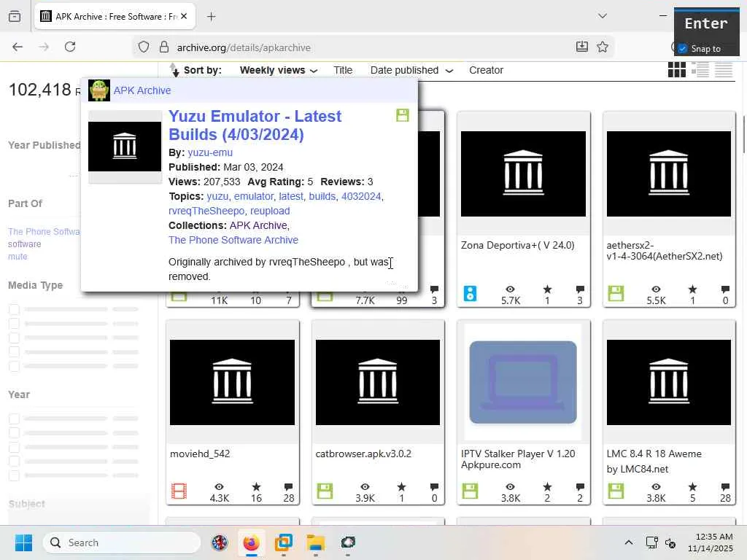Screen dimensions: 747x560
Task: Click yuzu-emu creator link
Action: point(210,153)
